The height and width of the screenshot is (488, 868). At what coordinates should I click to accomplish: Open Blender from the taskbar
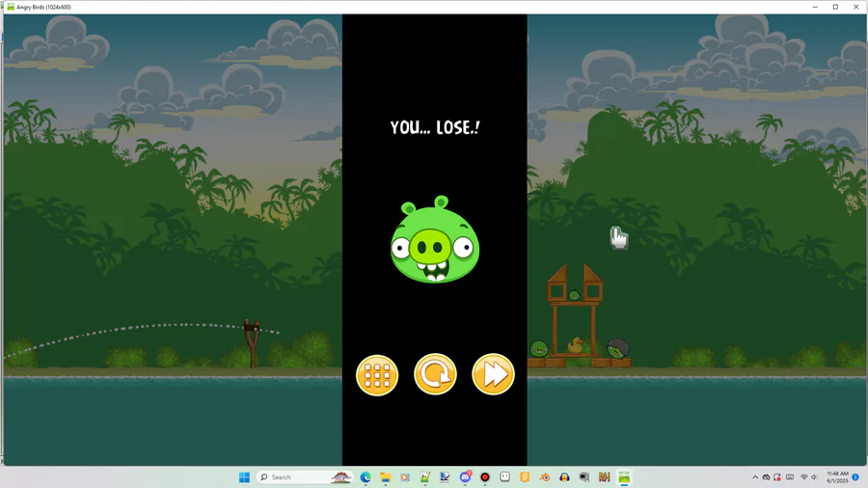click(x=545, y=477)
